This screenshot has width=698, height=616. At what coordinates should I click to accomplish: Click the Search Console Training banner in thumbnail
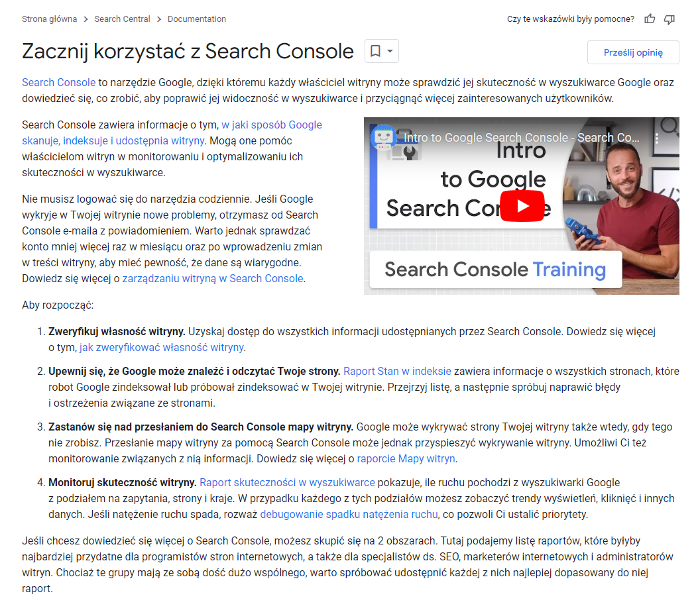pos(495,270)
